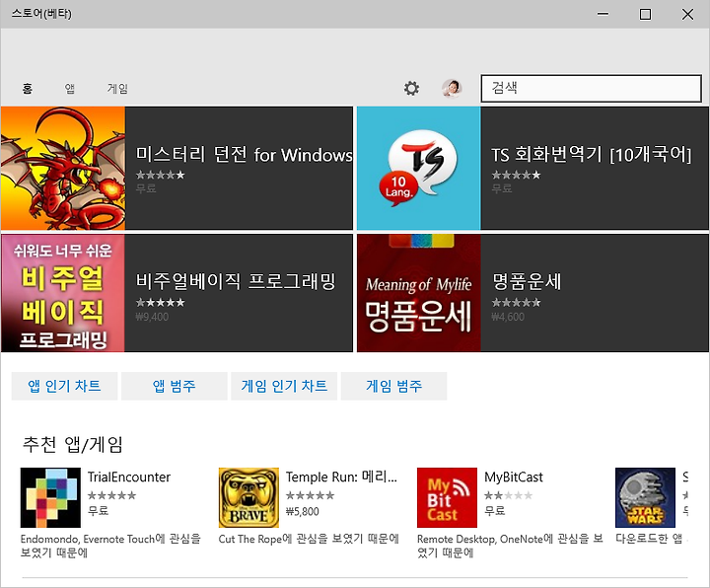Click the ₩9,400 price label

(x=152, y=317)
